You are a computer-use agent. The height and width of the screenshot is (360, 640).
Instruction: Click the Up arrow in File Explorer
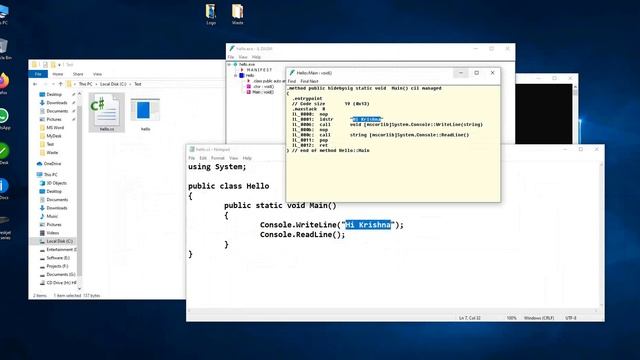60,84
